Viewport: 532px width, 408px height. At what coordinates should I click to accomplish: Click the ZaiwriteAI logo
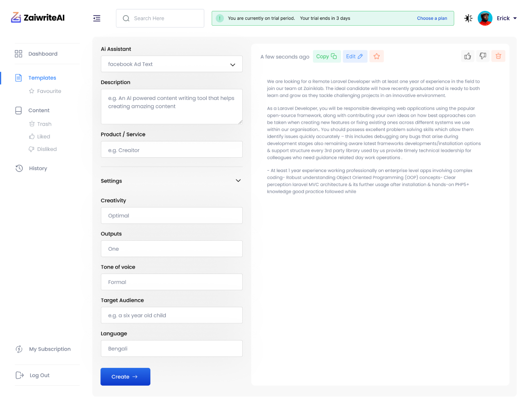click(x=38, y=18)
